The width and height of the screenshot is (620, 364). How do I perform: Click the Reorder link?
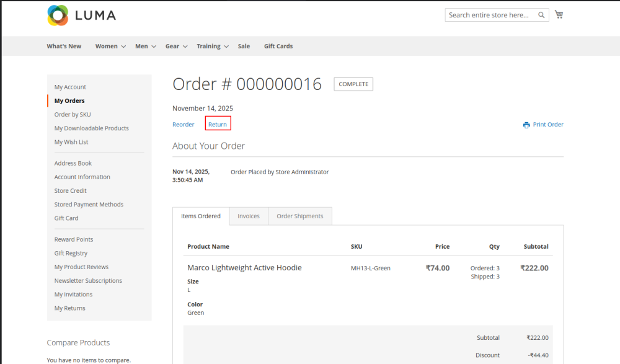click(184, 125)
